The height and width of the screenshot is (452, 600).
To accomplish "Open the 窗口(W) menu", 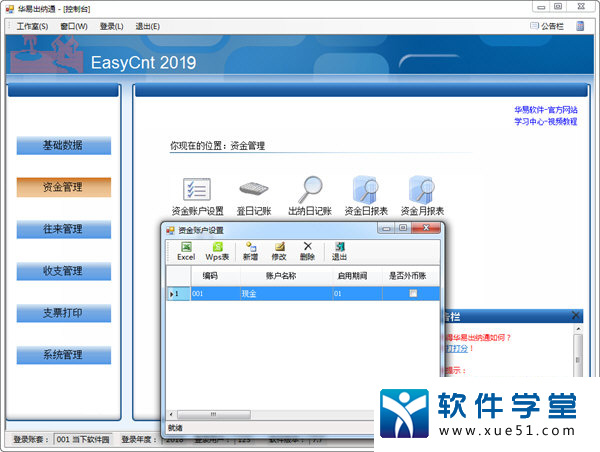I will click(74, 26).
